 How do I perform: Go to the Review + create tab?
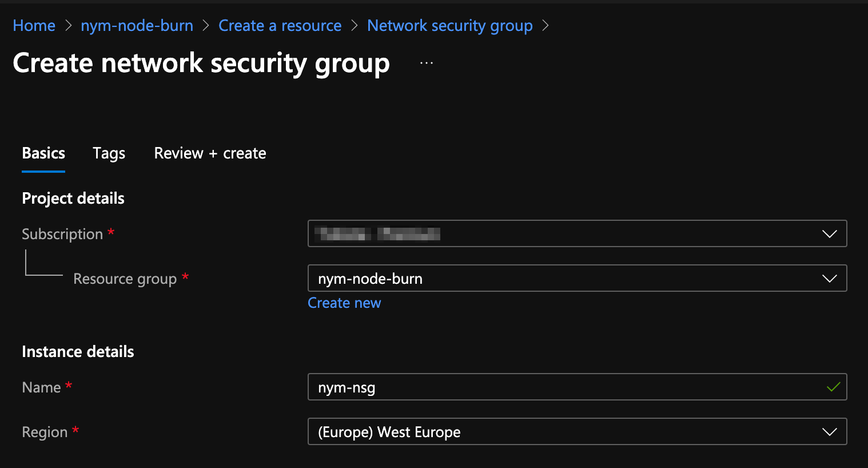pos(210,153)
